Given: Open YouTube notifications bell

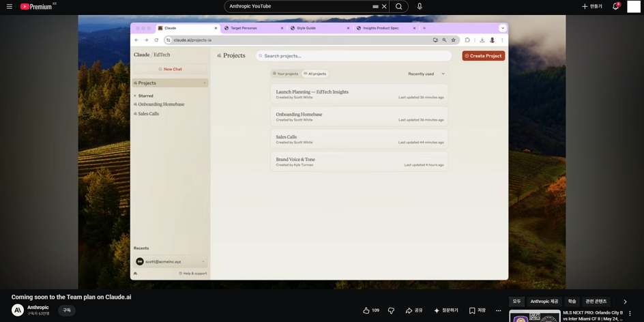Looking at the screenshot, I should tap(615, 7).
